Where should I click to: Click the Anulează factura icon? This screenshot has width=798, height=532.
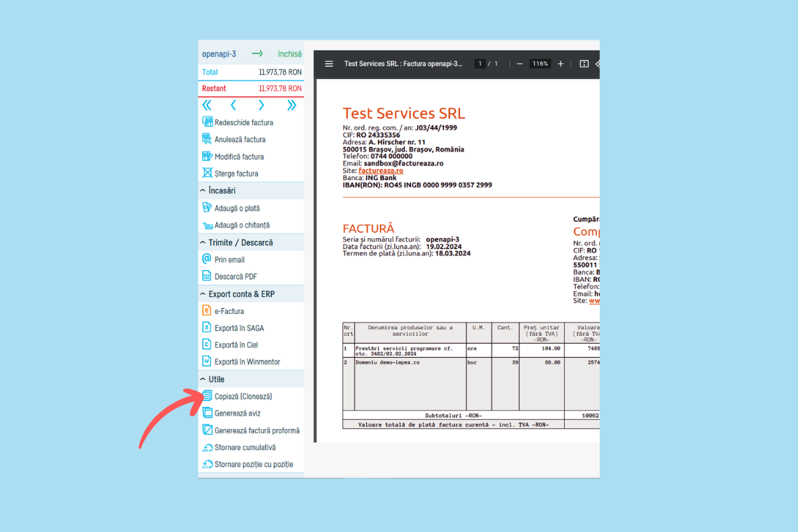[x=207, y=140]
